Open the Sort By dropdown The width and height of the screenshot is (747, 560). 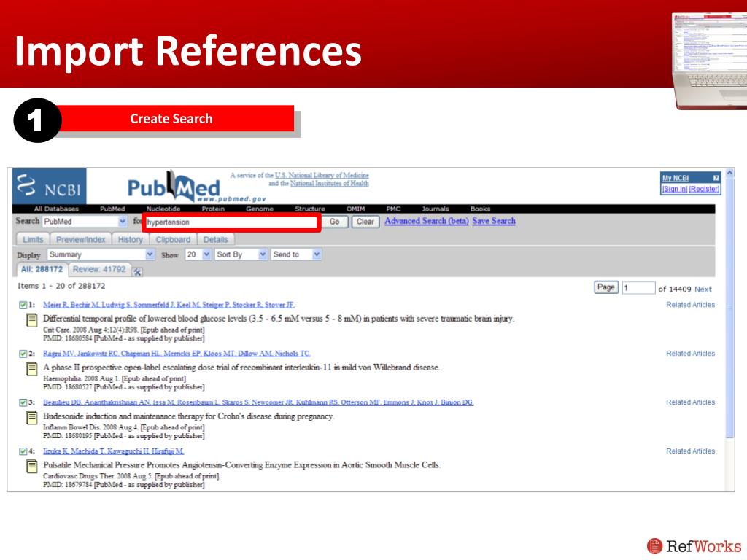(241, 254)
